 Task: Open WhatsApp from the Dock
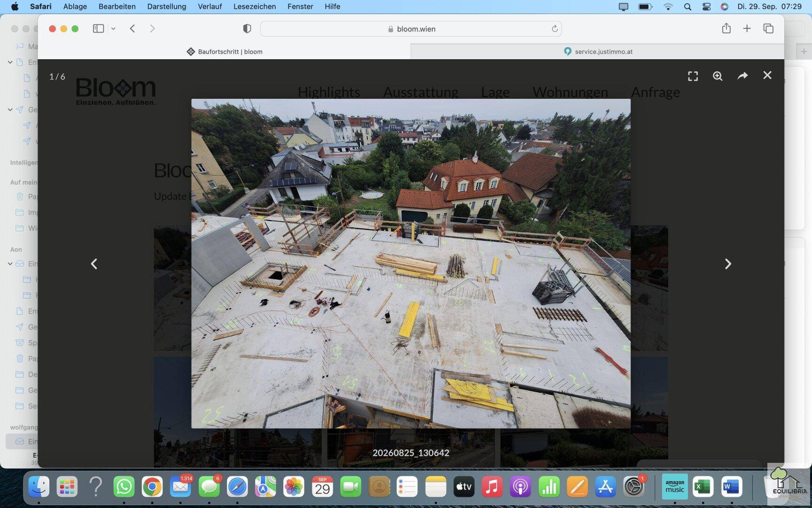(x=124, y=487)
